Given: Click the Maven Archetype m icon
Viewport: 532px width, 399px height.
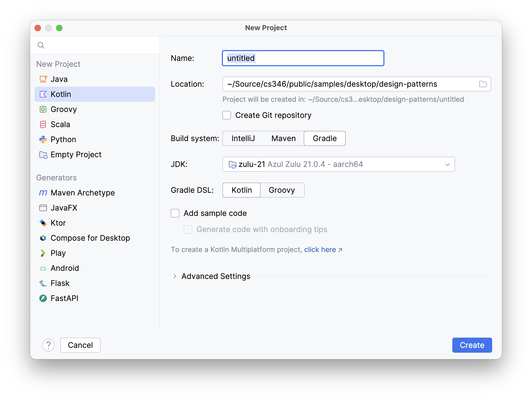Looking at the screenshot, I should coord(43,193).
